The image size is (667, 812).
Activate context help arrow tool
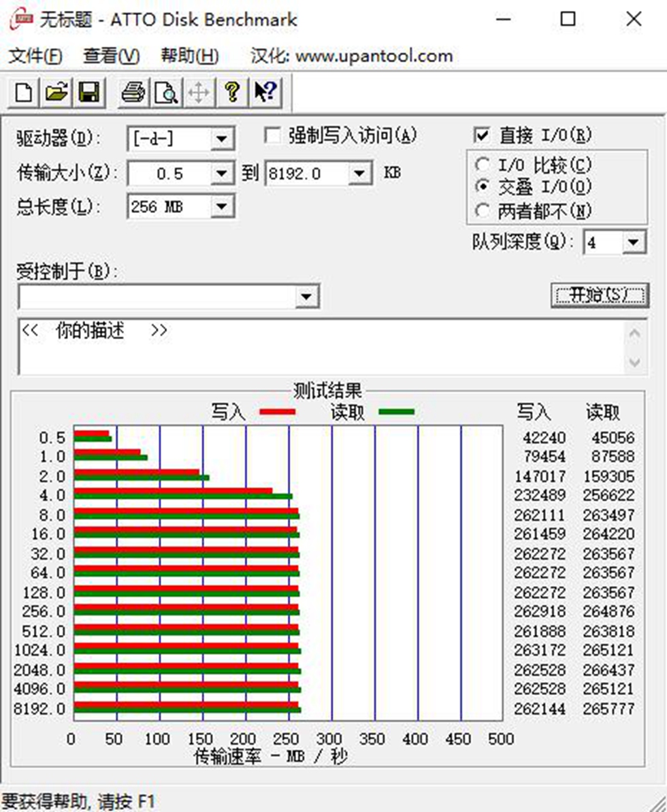[264, 93]
